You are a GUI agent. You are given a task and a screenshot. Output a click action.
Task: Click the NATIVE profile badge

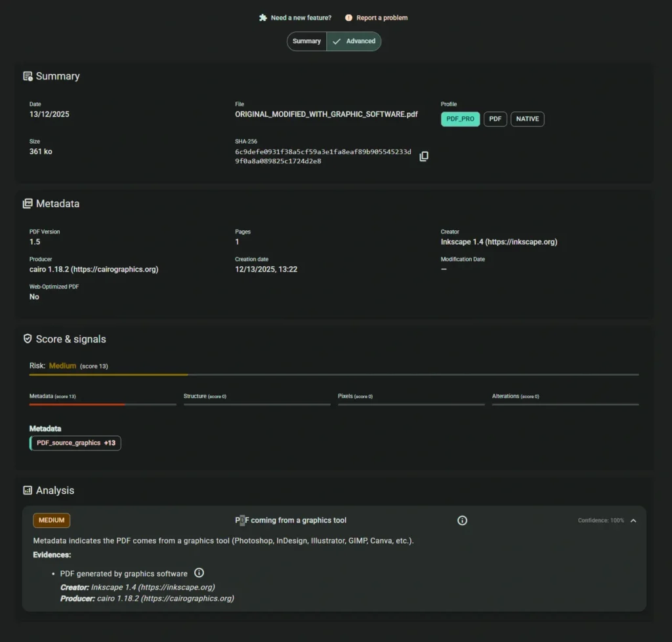click(527, 119)
